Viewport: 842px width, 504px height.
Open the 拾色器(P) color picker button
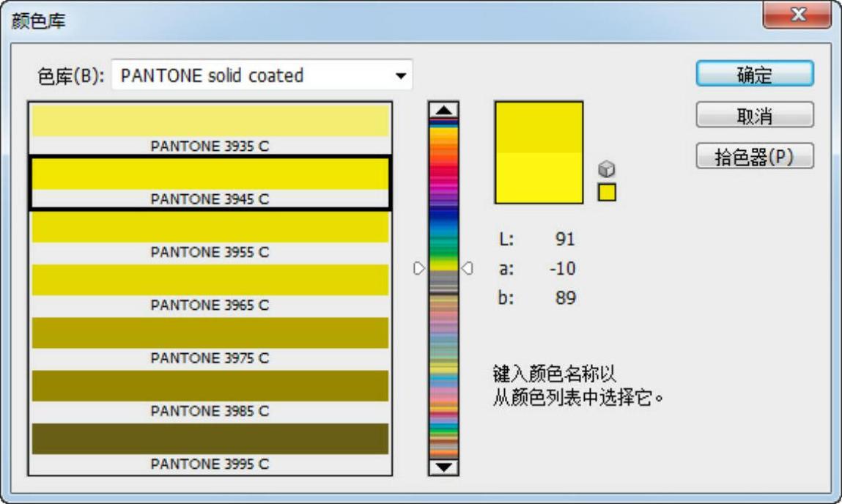click(754, 156)
